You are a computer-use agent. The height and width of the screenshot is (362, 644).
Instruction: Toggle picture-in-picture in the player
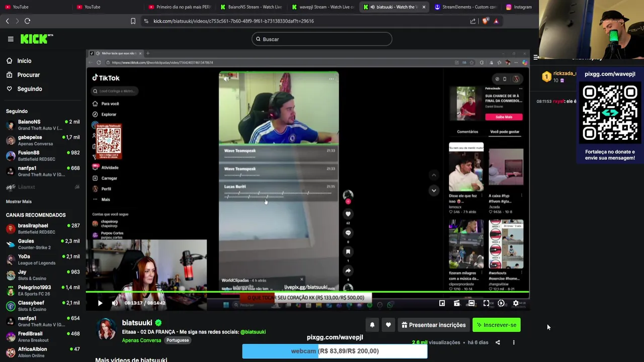442,303
